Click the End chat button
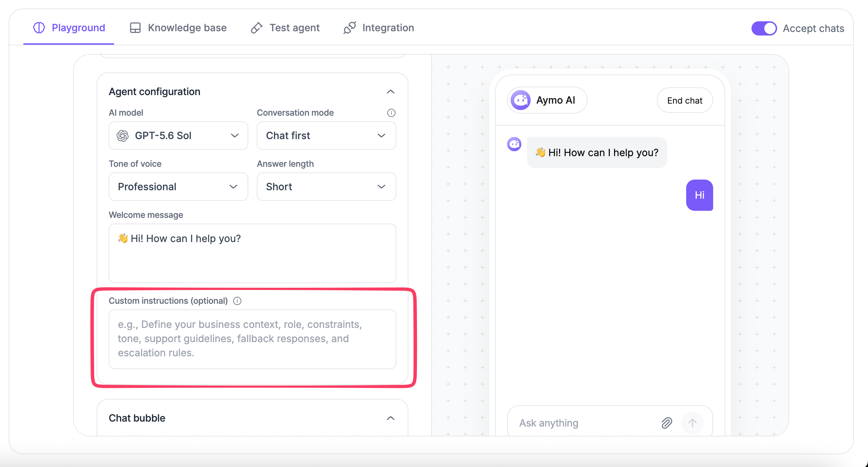The height and width of the screenshot is (467, 868). [x=685, y=100]
